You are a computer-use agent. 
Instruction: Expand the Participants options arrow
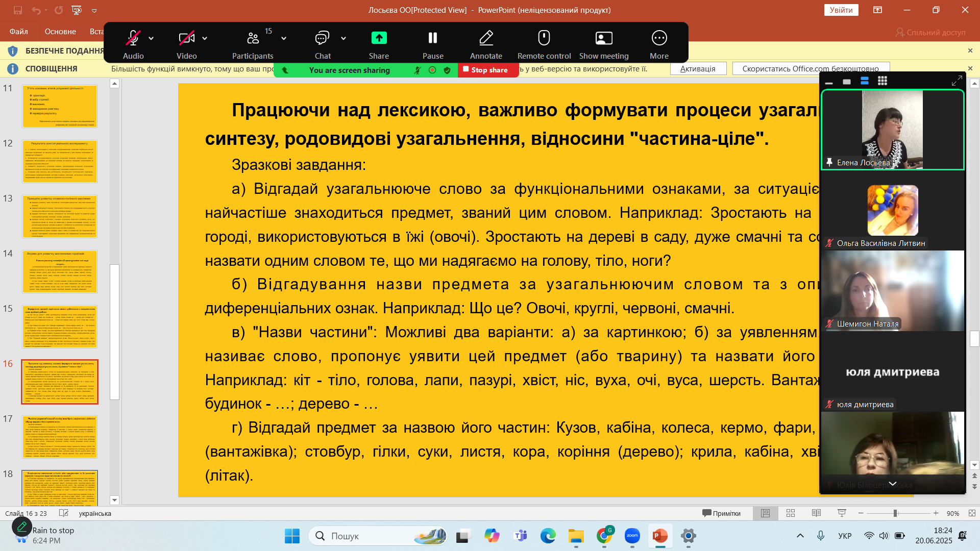click(284, 38)
